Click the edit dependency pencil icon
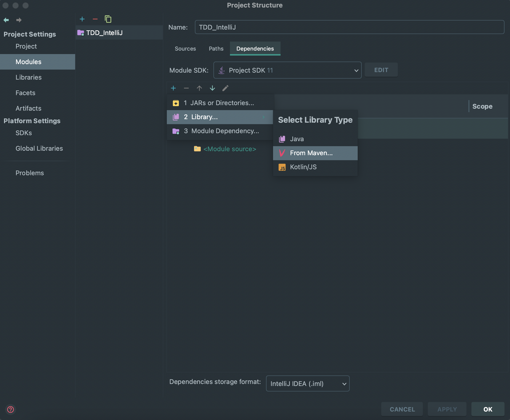The width and height of the screenshot is (510, 420). 225,88
